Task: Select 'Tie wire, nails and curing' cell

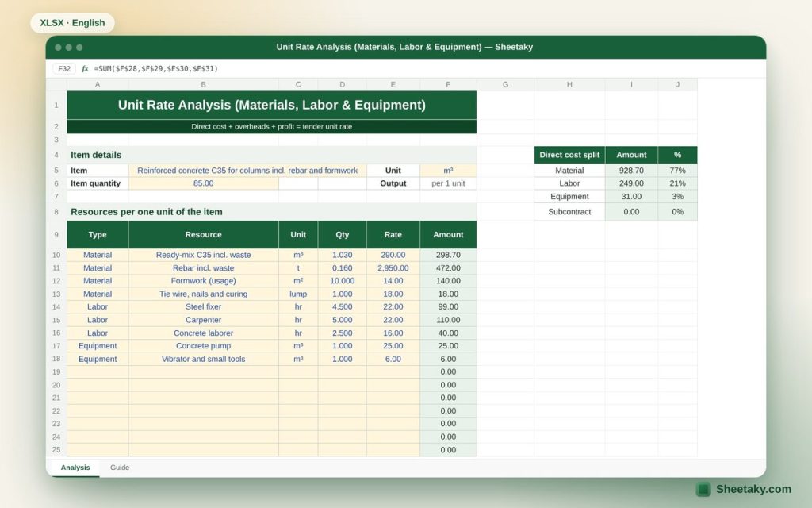Action: [203, 294]
